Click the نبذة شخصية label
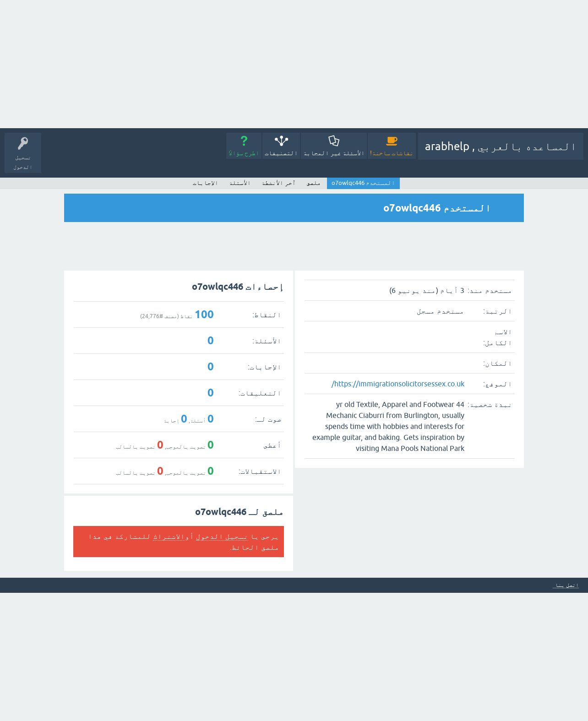 coord(490,405)
